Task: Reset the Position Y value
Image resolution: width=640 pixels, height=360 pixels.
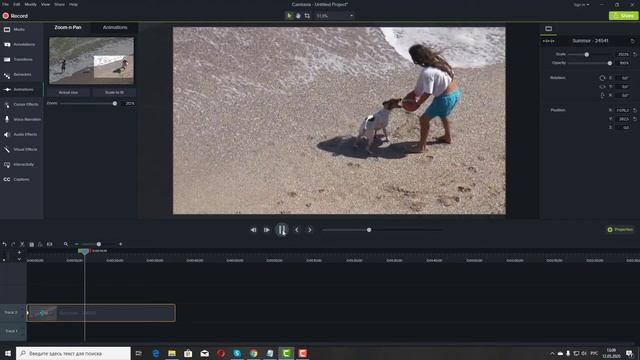Action: pyautogui.click(x=635, y=119)
